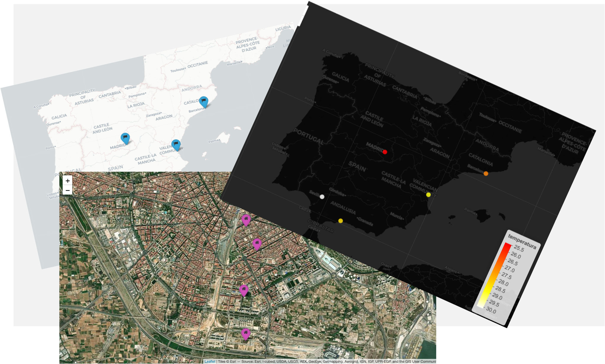
Task: Click the 'Nice' label on light map
Action: [x=270, y=47]
